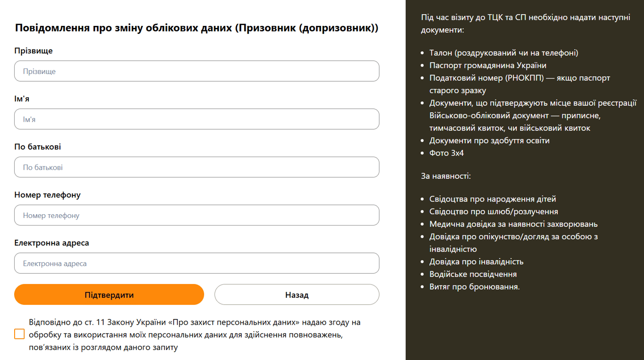Viewport: 644px width, 360px height.
Task: Click the Електронна адреса label
Action: tap(52, 243)
